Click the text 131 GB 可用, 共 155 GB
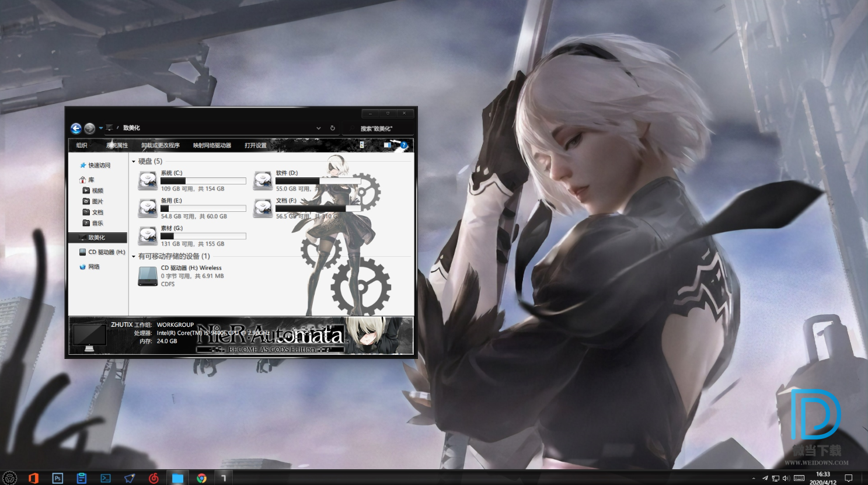The width and height of the screenshot is (868, 485). [193, 244]
